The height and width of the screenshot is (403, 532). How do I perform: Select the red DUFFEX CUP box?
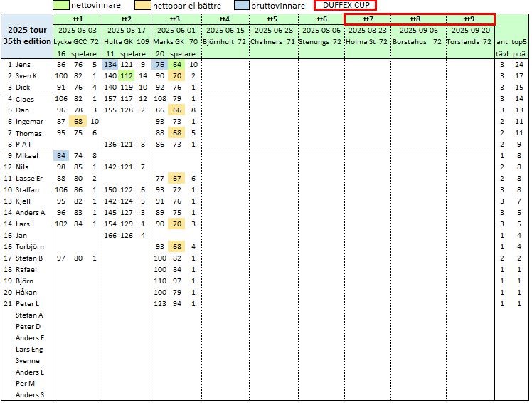(x=345, y=5)
